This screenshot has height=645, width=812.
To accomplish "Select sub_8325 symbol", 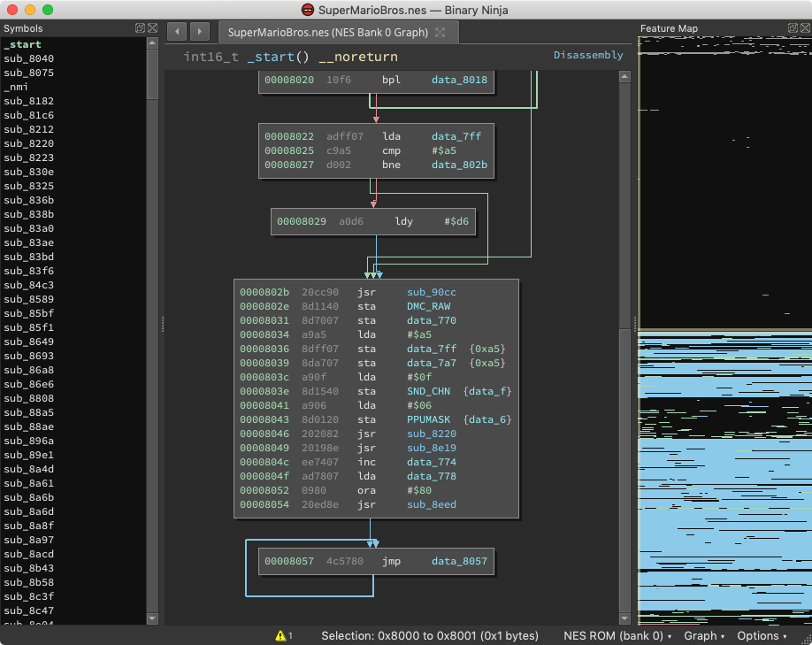I will click(x=28, y=186).
